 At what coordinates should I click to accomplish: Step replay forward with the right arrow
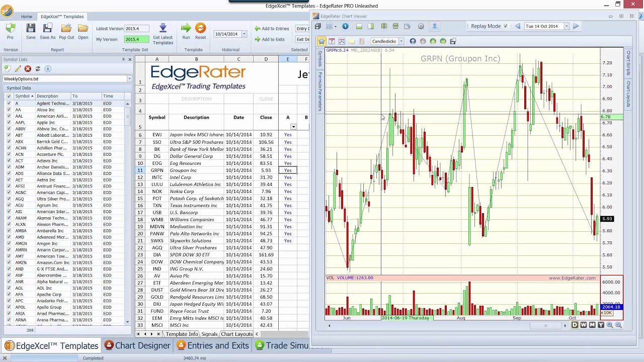(576, 26)
